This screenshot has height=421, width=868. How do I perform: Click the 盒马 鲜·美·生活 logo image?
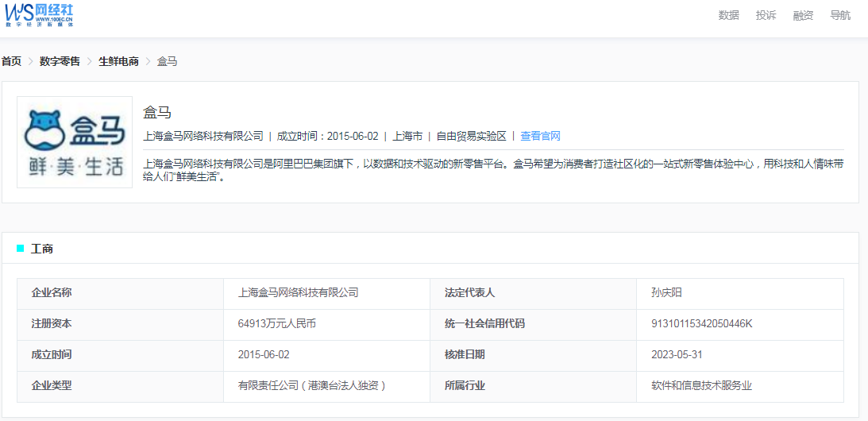75,142
